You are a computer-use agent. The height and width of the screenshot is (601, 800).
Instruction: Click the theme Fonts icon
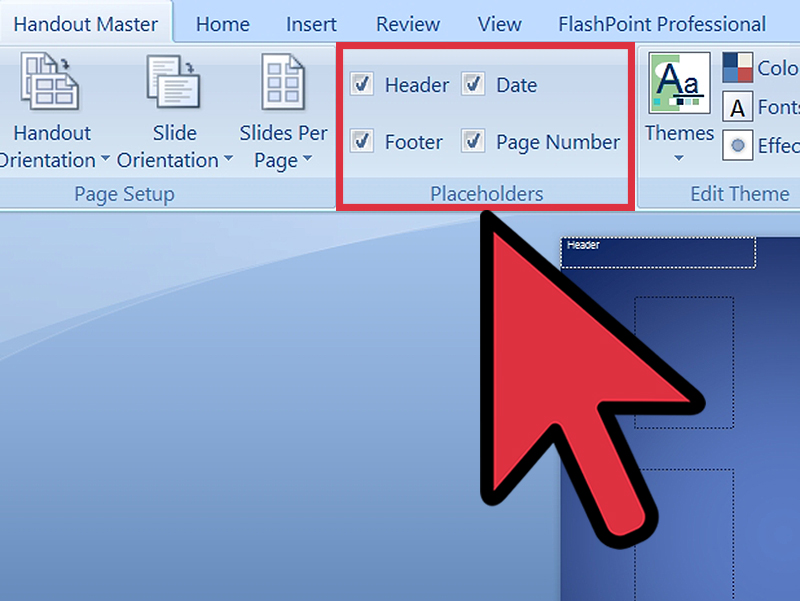pyautogui.click(x=737, y=107)
